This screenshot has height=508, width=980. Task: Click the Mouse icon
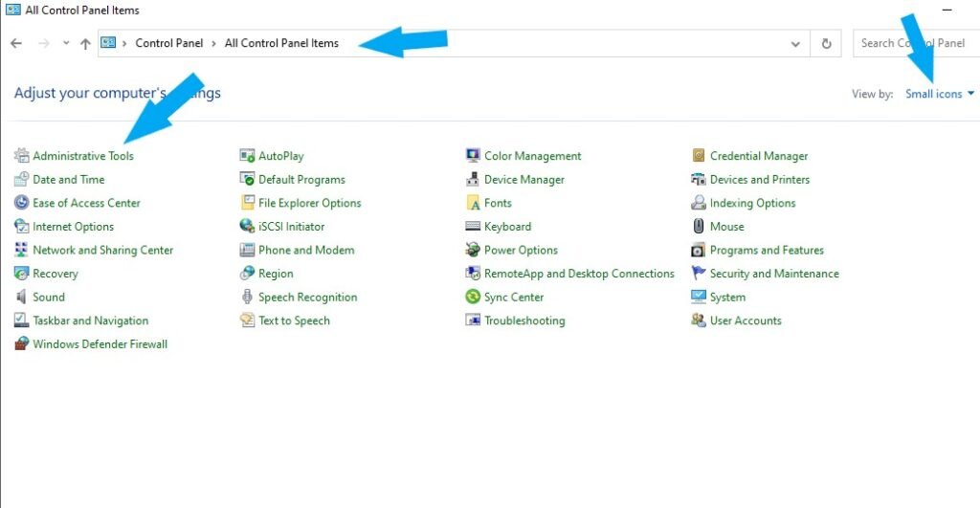[x=699, y=226]
